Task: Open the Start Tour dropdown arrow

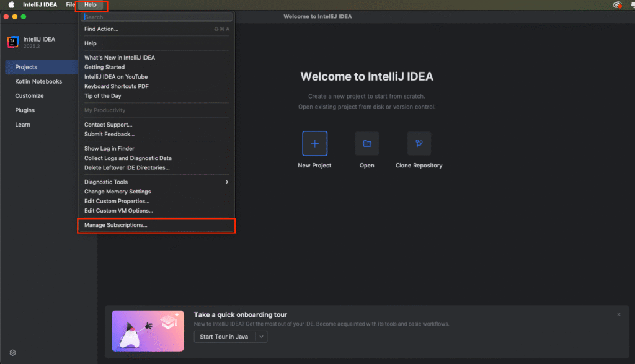Action: click(x=262, y=337)
